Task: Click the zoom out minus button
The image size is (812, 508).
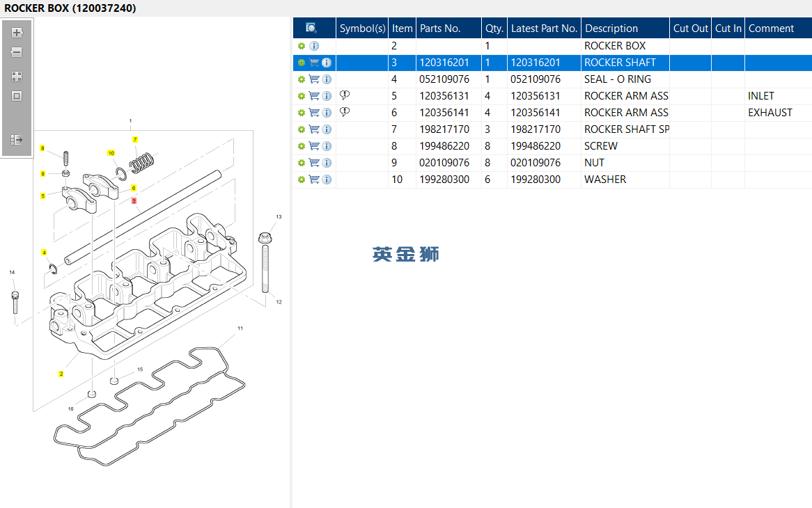Action: pos(17,52)
